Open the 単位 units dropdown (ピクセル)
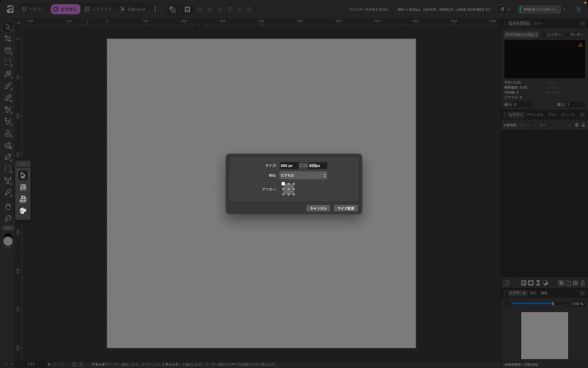Image resolution: width=588 pixels, height=368 pixels. 303,175
